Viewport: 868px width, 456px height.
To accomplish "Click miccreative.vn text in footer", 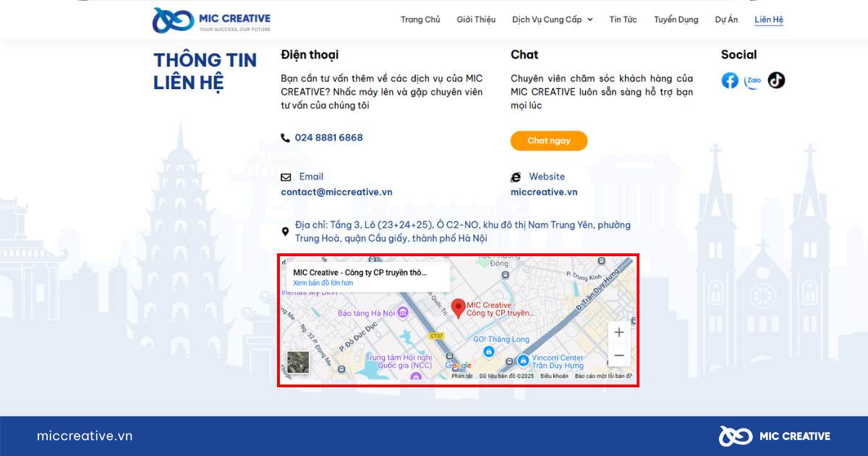I will [x=85, y=436].
